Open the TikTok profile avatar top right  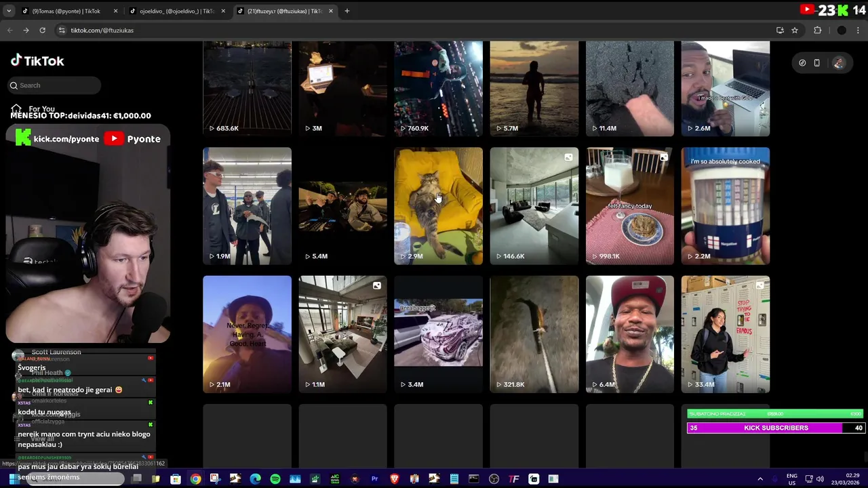839,63
